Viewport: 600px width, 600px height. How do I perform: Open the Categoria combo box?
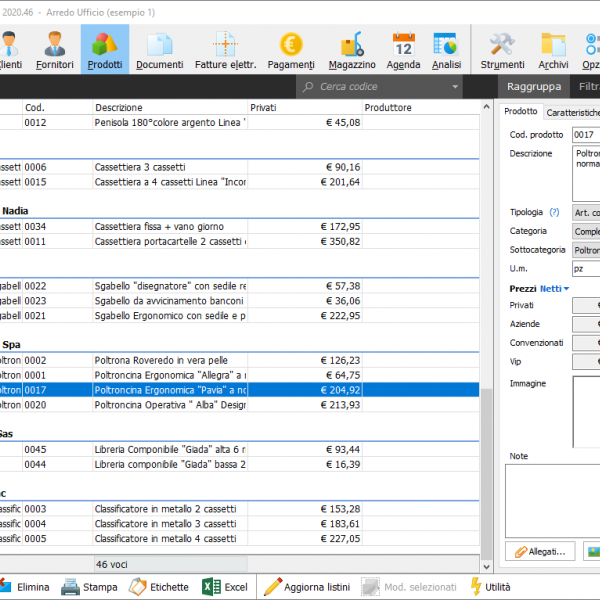point(586,231)
